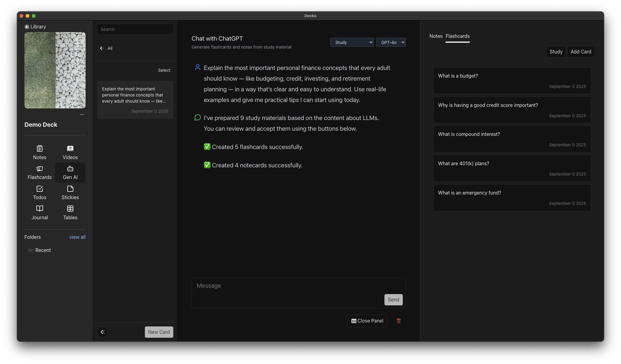Viewport: 621px width, 364px height.
Task: Open the Recent folder
Action: click(x=43, y=250)
